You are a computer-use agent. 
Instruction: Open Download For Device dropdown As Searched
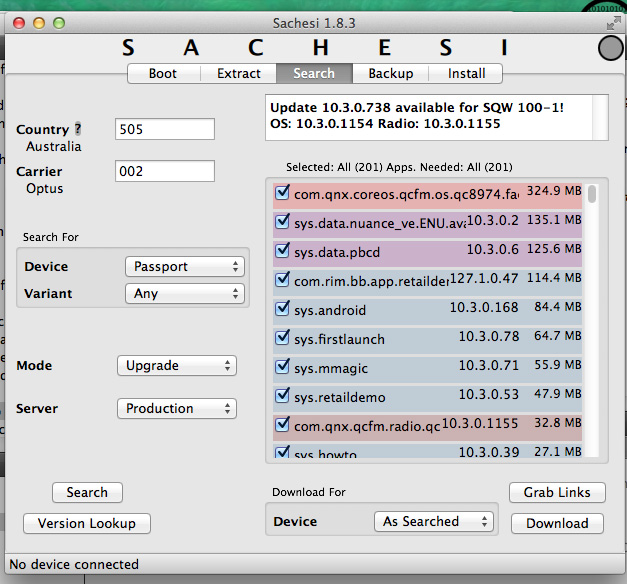click(434, 521)
